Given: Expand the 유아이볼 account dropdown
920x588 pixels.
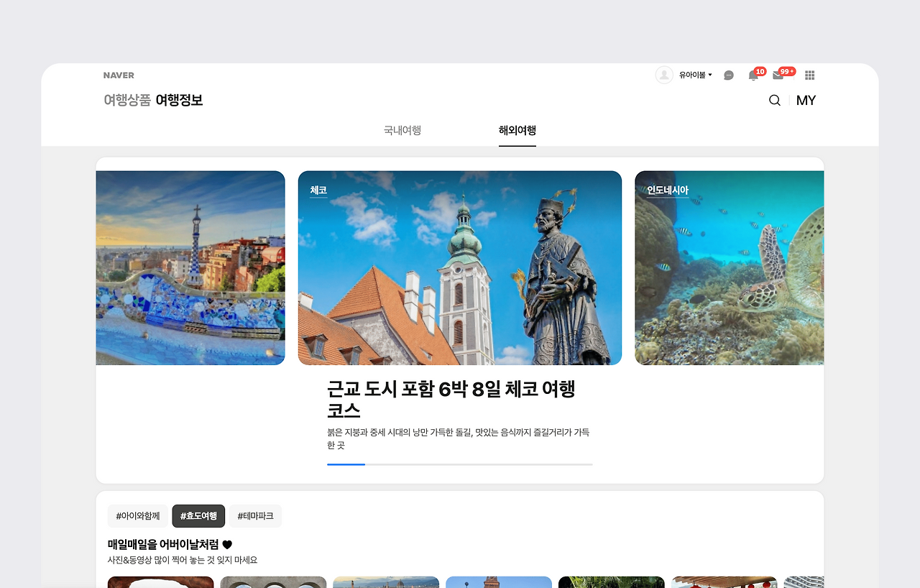Looking at the screenshot, I should 695,75.
